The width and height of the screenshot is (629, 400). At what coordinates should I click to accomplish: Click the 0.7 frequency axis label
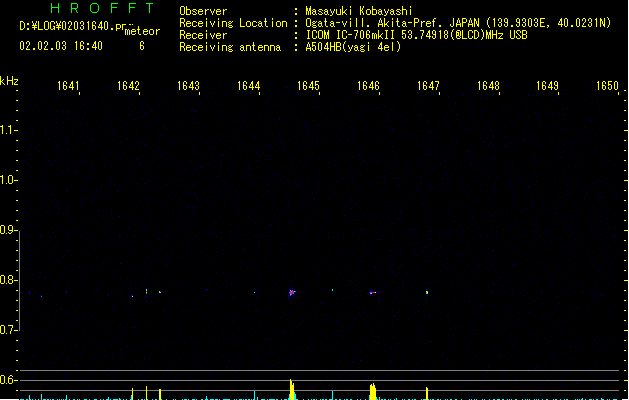8,330
